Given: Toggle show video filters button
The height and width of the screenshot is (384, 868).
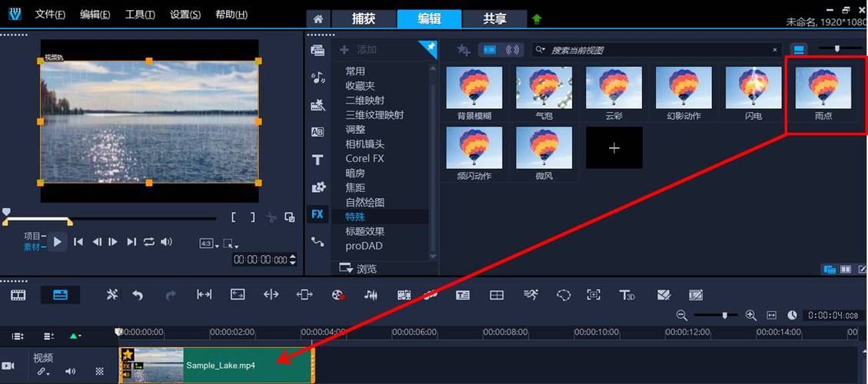Looking at the screenshot, I should [x=490, y=50].
